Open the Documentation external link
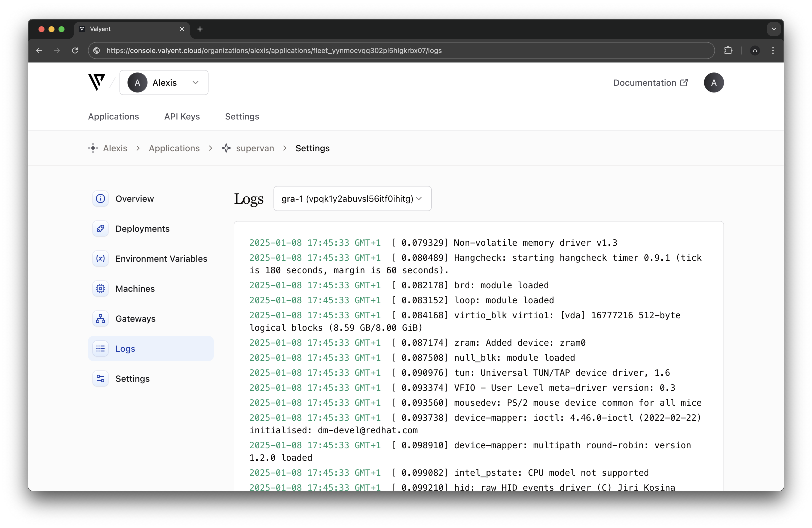The image size is (812, 528). pos(650,82)
